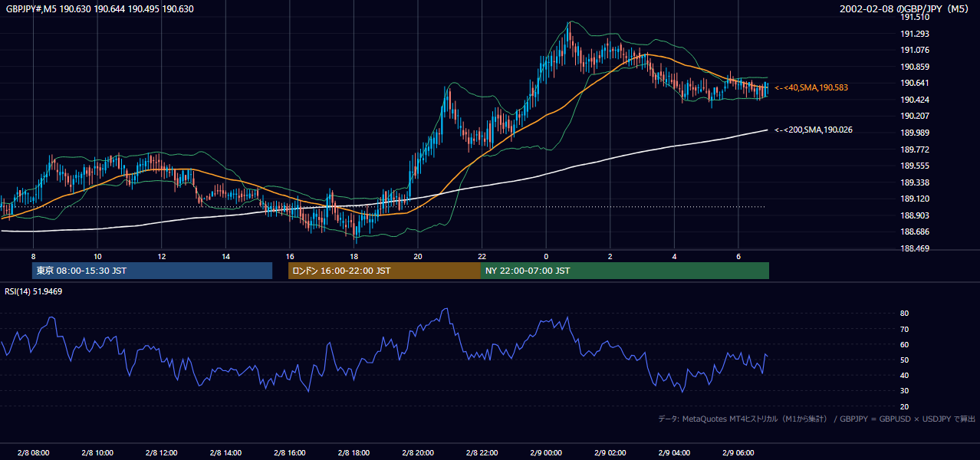Image resolution: width=980 pixels, height=460 pixels.
Task: Click the 191.293 price axis label
Action: 915,34
